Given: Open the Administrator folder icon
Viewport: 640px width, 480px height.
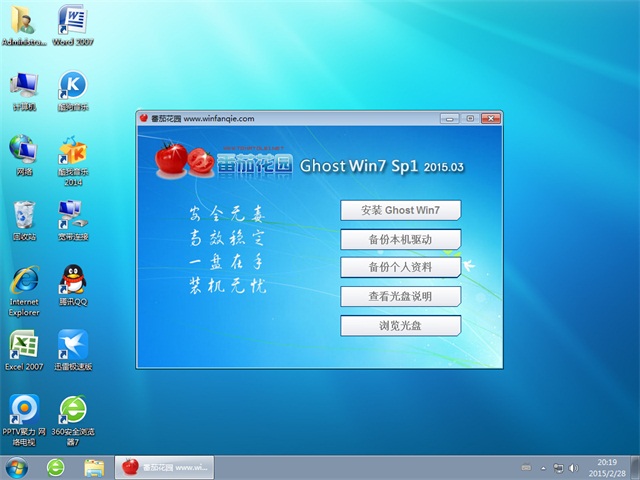Looking at the screenshot, I should (x=22, y=22).
